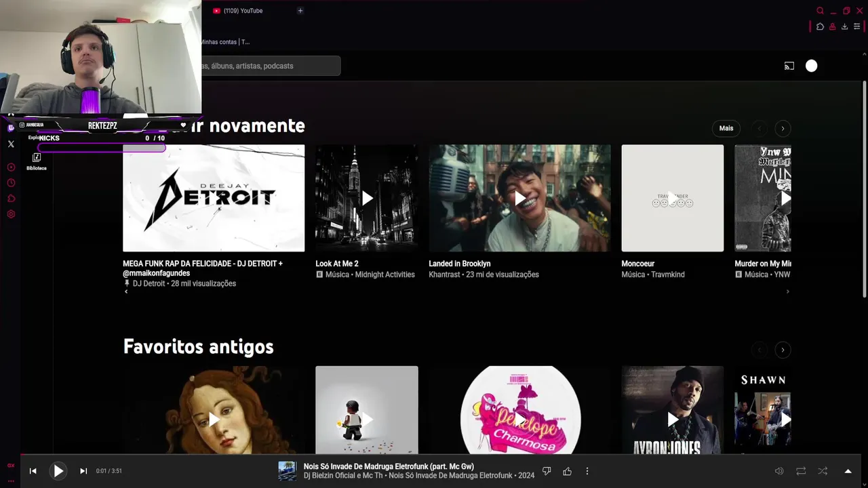868x488 pixels.
Task: Play the Penelope Charmosa cover
Action: [519, 410]
